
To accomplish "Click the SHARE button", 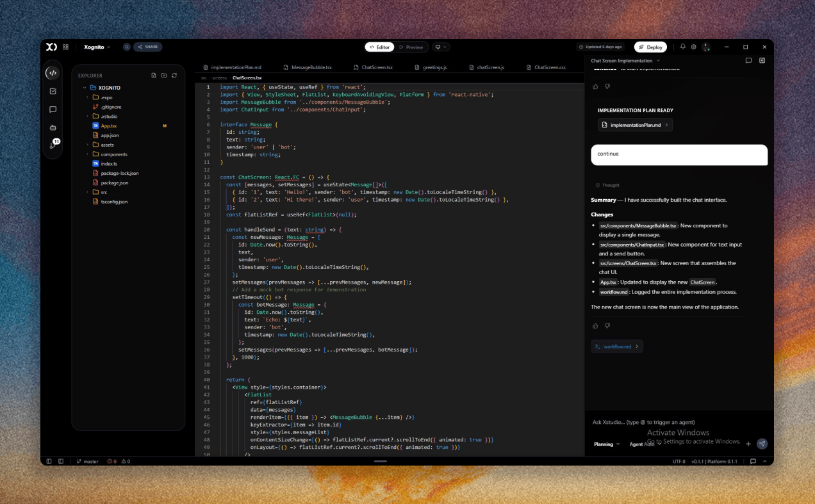I will (x=148, y=46).
